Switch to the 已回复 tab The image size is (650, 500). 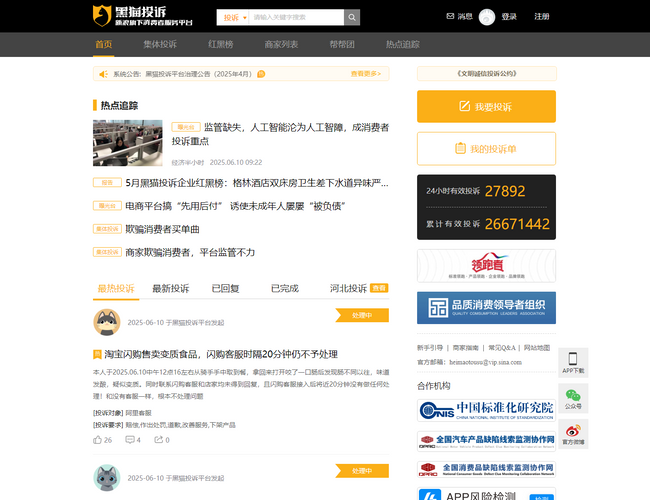click(x=226, y=288)
